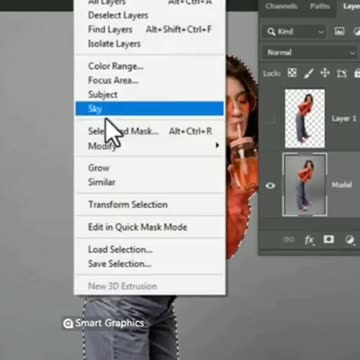Lock artboard nesting icon
The height and width of the screenshot is (360, 360).
click(x=342, y=73)
